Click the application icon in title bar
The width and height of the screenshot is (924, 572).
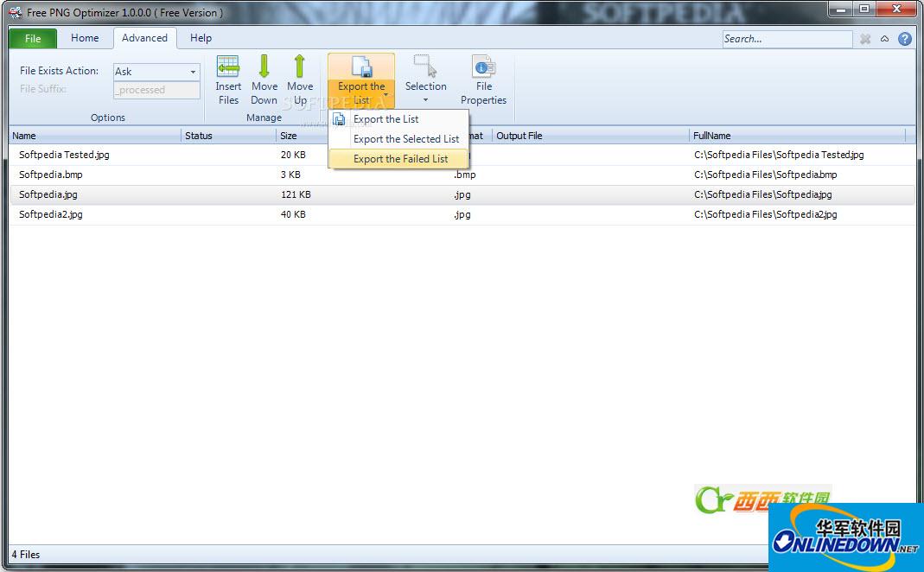point(15,12)
